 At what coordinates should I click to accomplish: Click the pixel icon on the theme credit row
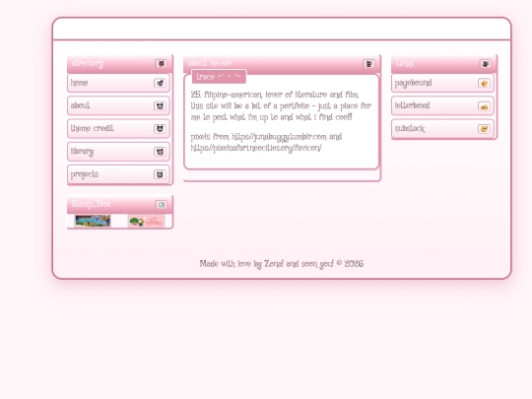[x=160, y=129]
